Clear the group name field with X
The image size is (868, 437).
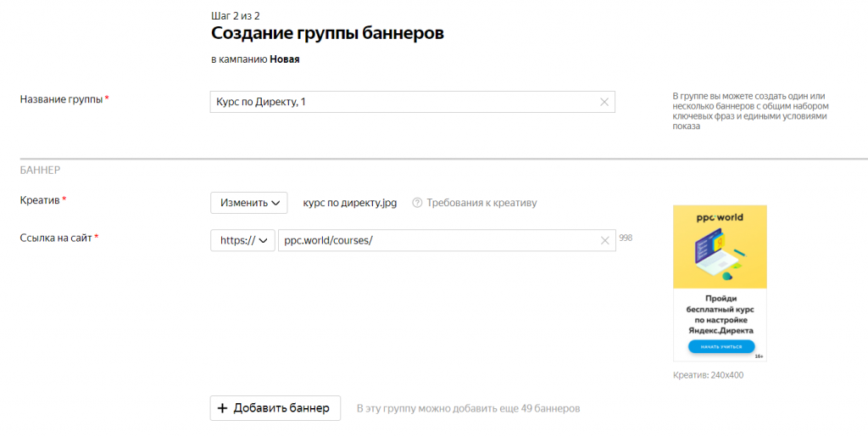[x=604, y=102]
